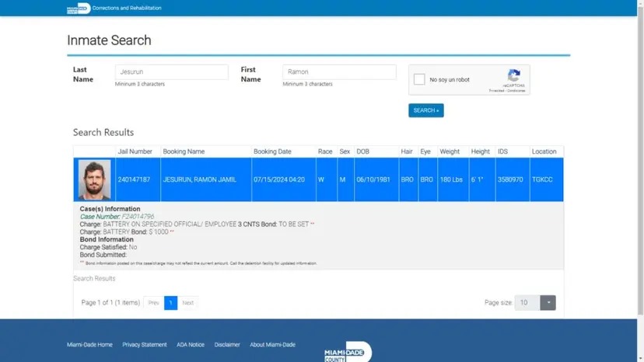
Task: Select page 1 in pagination
Action: pyautogui.click(x=170, y=303)
